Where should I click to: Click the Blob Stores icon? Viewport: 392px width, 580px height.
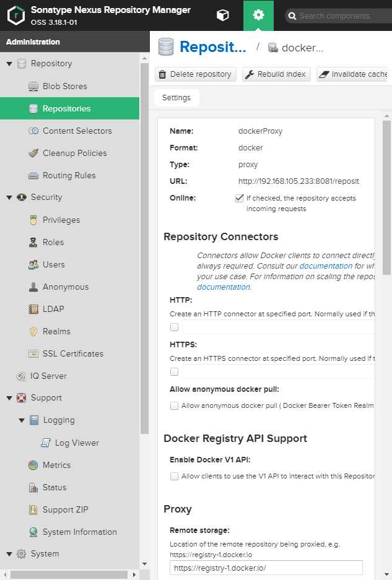(x=33, y=86)
